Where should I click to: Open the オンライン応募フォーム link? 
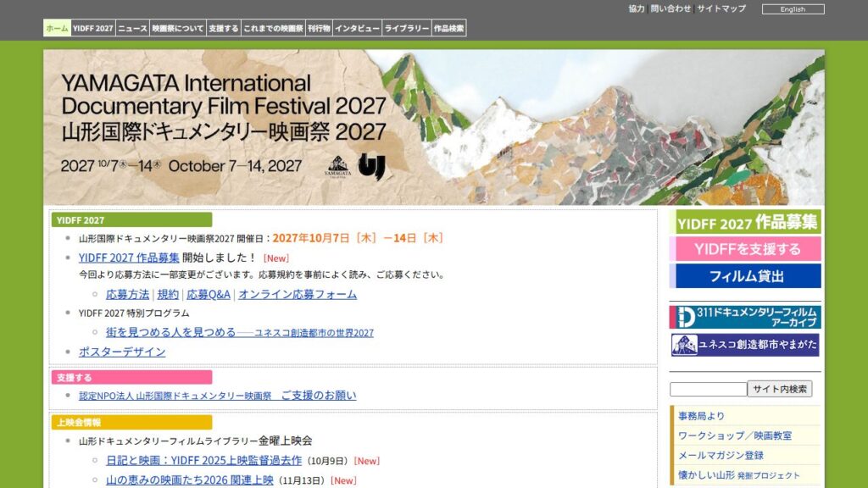[x=298, y=294]
